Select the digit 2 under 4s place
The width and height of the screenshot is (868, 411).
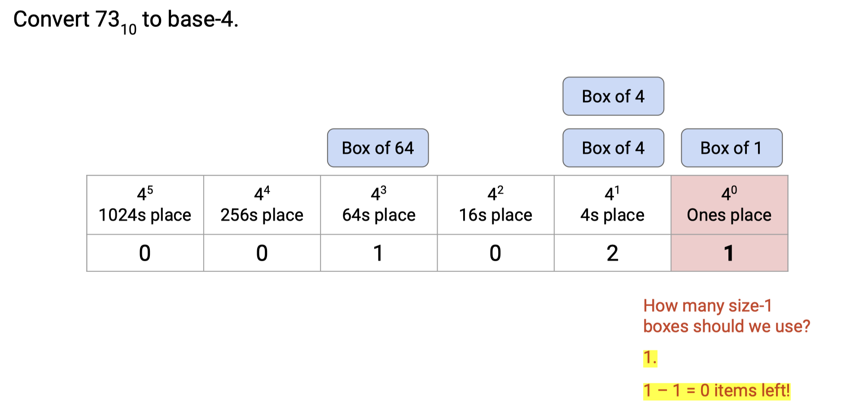point(613,253)
